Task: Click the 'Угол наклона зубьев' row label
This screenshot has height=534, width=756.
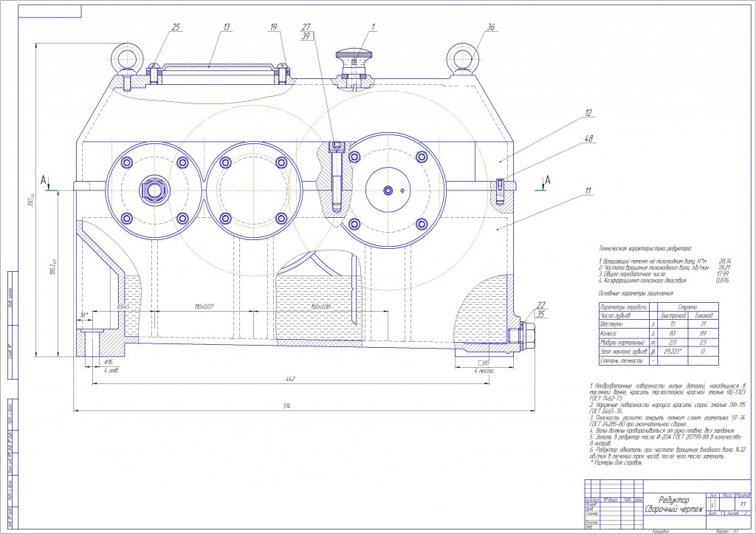Action: tap(623, 352)
